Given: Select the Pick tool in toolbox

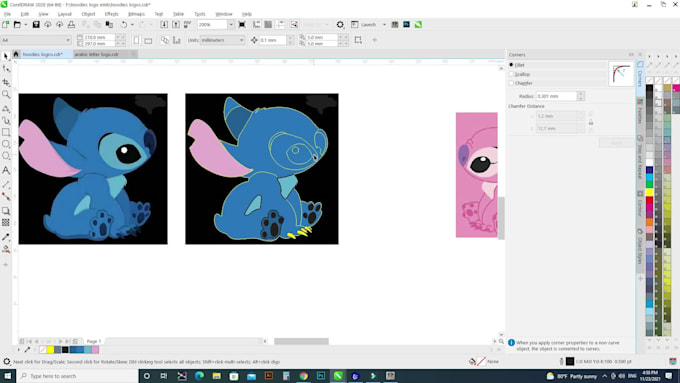Looking at the screenshot, I should pyautogui.click(x=6, y=56).
